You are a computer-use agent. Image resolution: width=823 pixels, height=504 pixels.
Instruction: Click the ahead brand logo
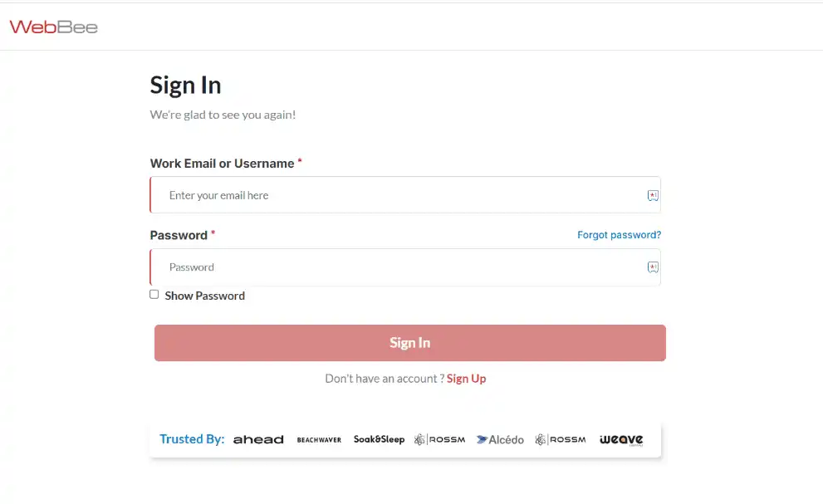258,439
